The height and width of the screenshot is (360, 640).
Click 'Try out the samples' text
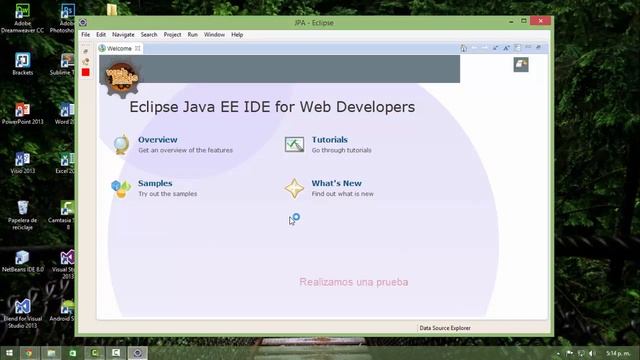(x=167, y=194)
